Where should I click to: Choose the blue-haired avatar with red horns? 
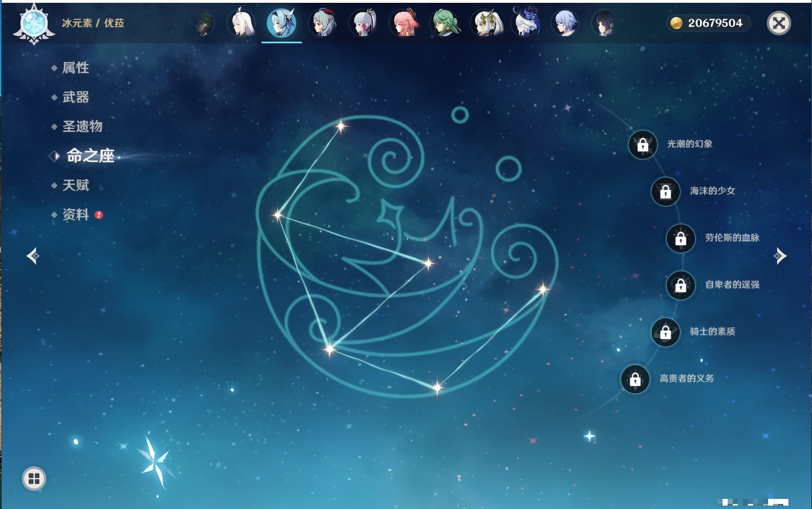point(323,24)
